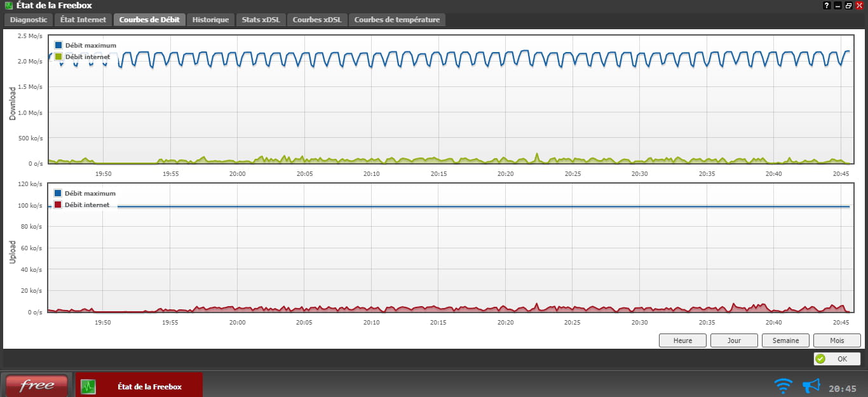868x397 pixels.
Task: Click '20:00' under the Download chart
Action: coord(237,173)
